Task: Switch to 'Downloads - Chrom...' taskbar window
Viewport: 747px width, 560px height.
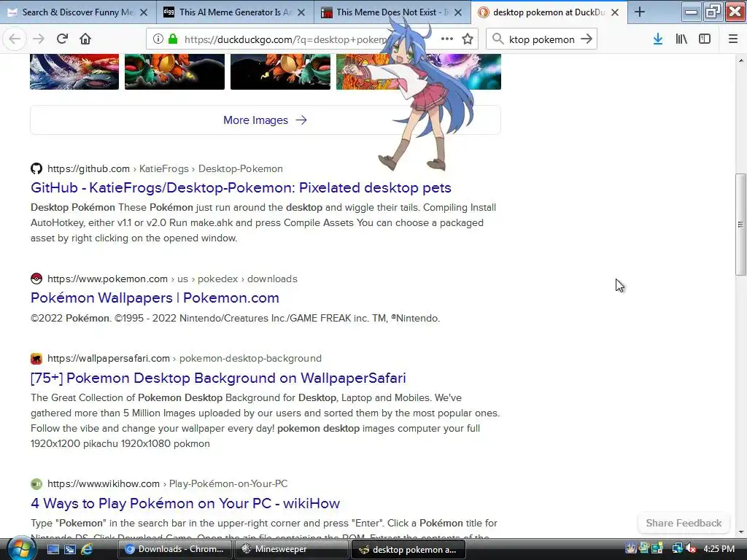Action: (177, 549)
